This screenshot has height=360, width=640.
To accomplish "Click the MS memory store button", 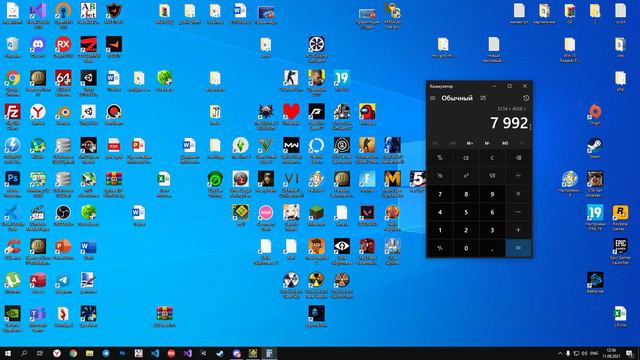I will coord(505,143).
